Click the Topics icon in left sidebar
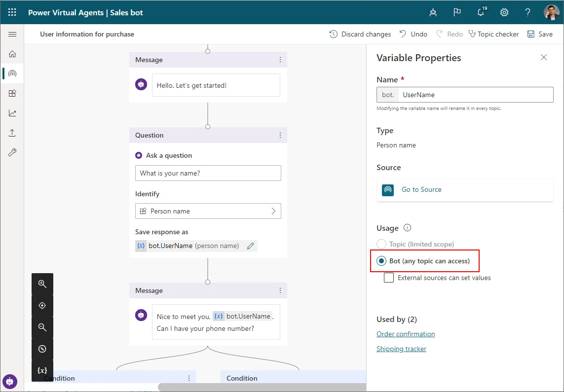The image size is (564, 392). pyautogui.click(x=12, y=73)
